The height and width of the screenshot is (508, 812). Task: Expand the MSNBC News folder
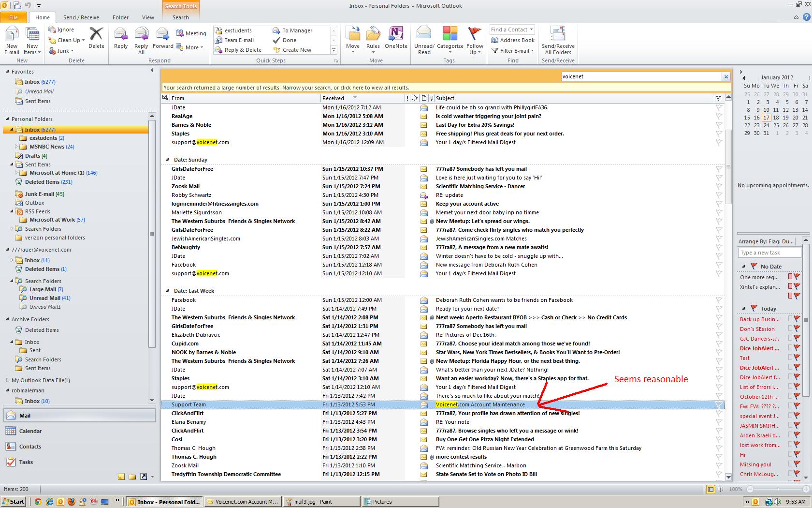click(16, 147)
